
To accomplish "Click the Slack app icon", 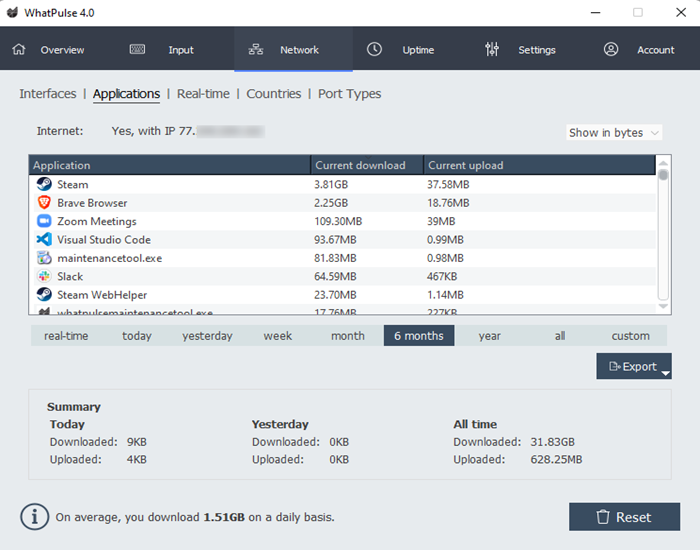I will click(44, 276).
